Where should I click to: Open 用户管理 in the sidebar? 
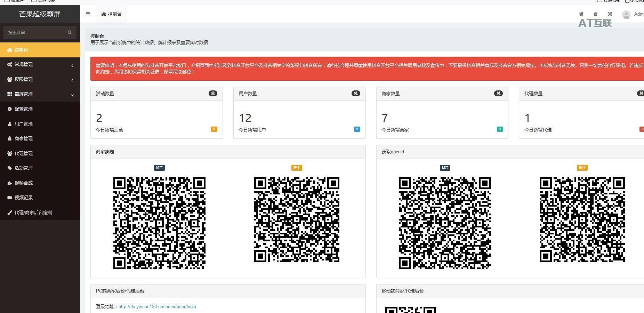[x=40, y=124]
